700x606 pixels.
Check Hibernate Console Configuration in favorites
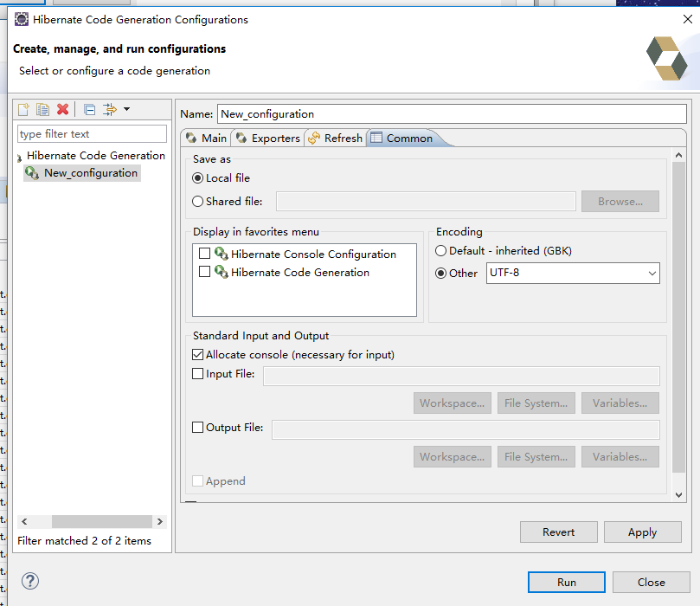(x=204, y=254)
